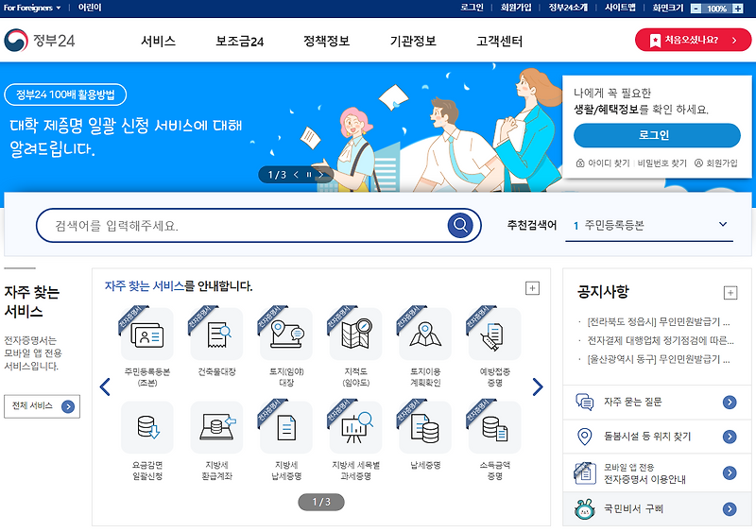This screenshot has height=532, width=756.
Task: Open 모바일 앱 전용 전자증명서 이용안내
Action: (657, 473)
